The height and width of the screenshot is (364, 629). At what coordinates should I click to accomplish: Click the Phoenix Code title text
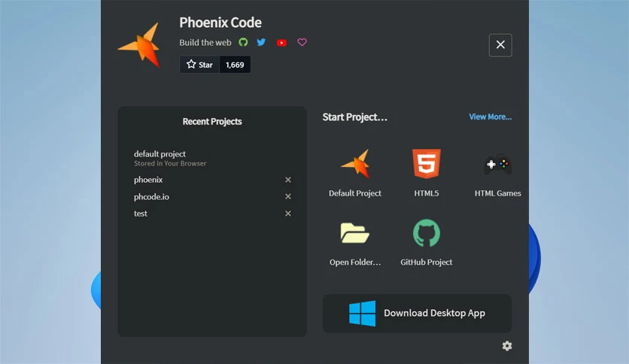(220, 23)
